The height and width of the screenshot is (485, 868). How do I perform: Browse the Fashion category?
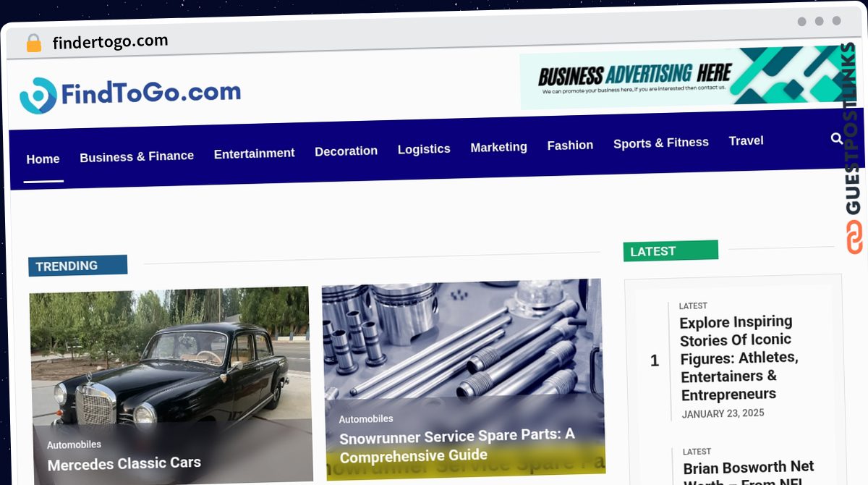(570, 145)
